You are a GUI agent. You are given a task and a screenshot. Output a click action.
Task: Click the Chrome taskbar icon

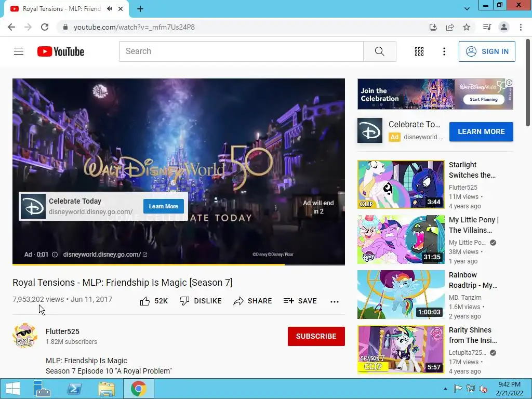click(x=138, y=389)
